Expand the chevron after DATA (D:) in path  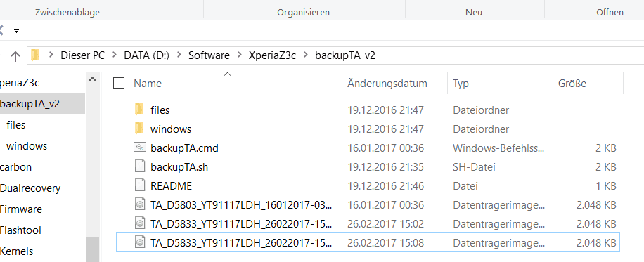click(179, 55)
